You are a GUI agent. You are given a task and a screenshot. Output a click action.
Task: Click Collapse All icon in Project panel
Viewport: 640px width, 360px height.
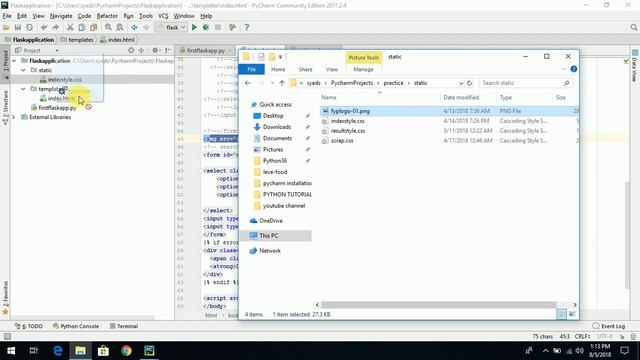tap(141, 50)
